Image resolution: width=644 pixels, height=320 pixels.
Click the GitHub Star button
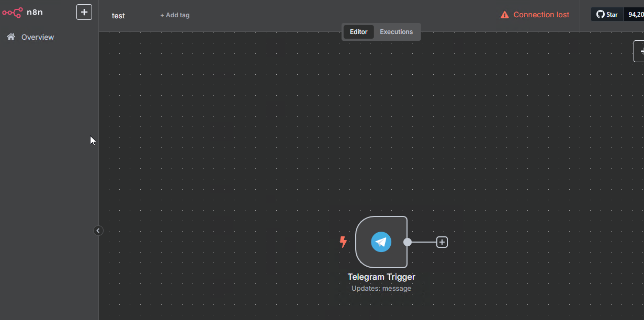point(607,15)
